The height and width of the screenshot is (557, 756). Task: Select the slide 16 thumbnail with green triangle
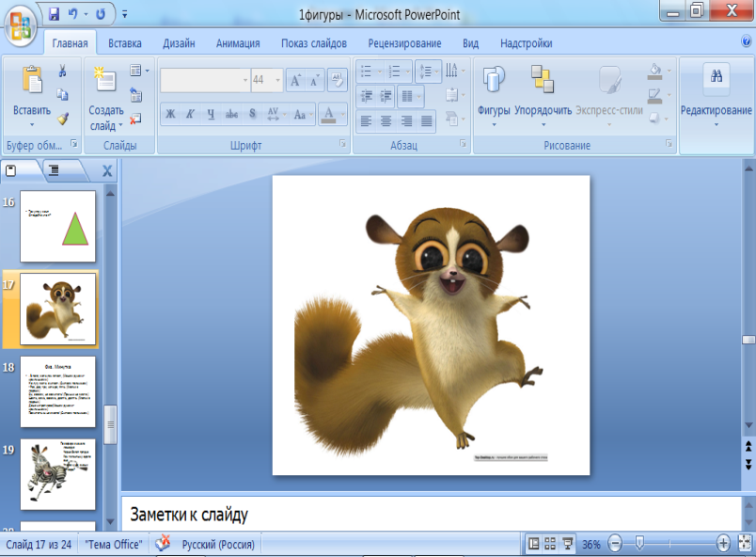point(58,226)
